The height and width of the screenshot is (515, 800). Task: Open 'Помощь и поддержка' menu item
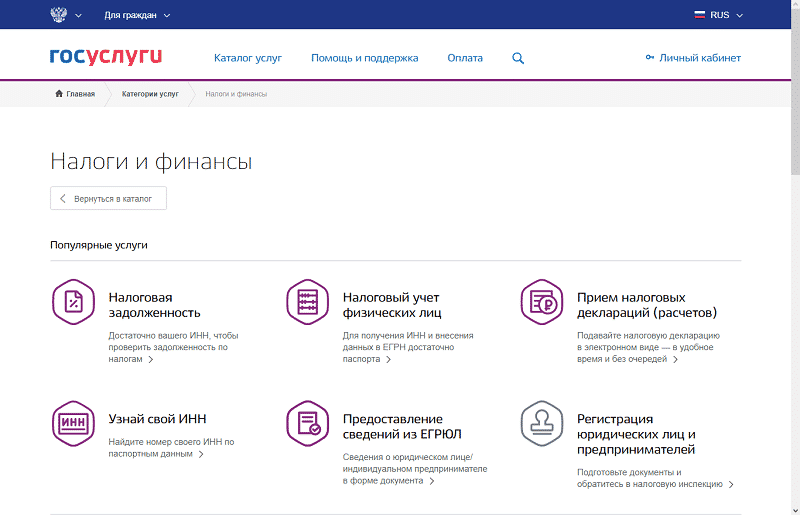[364, 58]
